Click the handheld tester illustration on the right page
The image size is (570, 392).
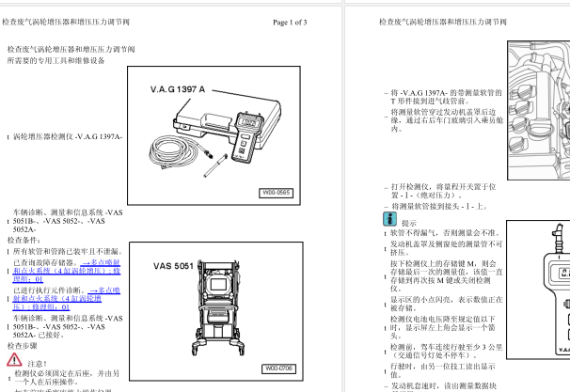[x=538, y=290]
